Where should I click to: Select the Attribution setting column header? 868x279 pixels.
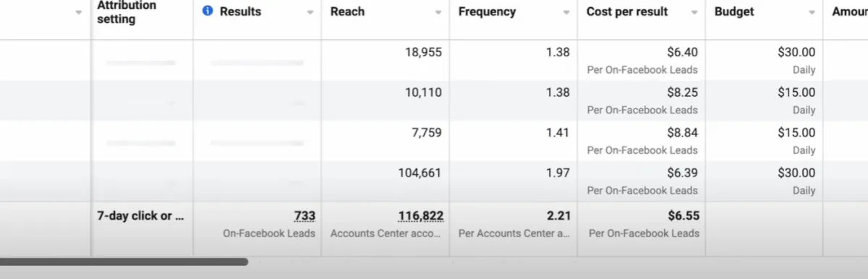pyautogui.click(x=127, y=12)
